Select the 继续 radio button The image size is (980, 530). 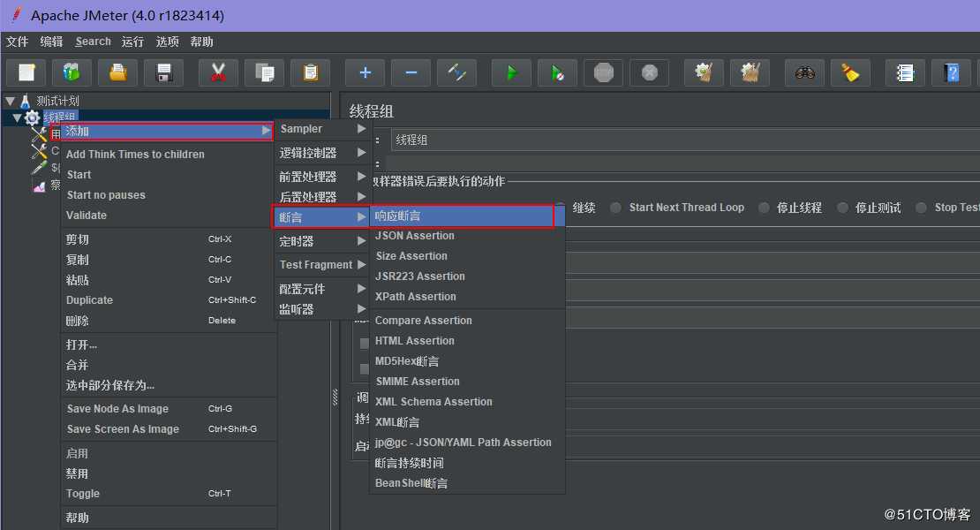coord(560,208)
